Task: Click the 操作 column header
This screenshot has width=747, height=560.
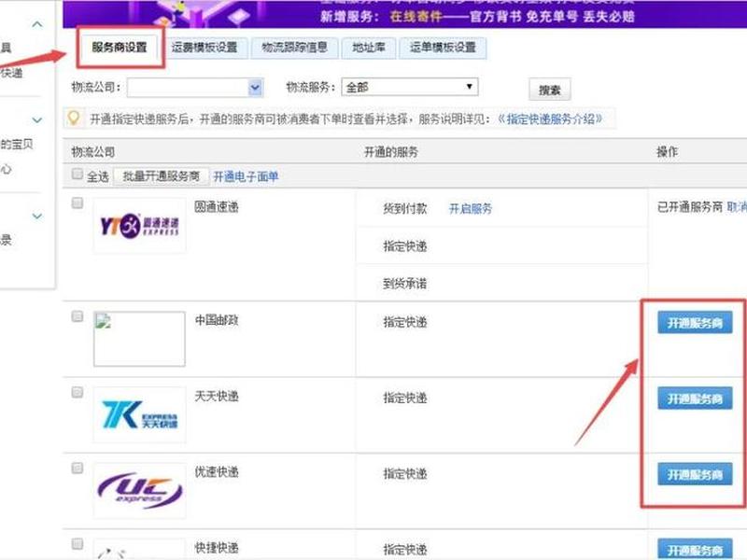Action: point(667,152)
